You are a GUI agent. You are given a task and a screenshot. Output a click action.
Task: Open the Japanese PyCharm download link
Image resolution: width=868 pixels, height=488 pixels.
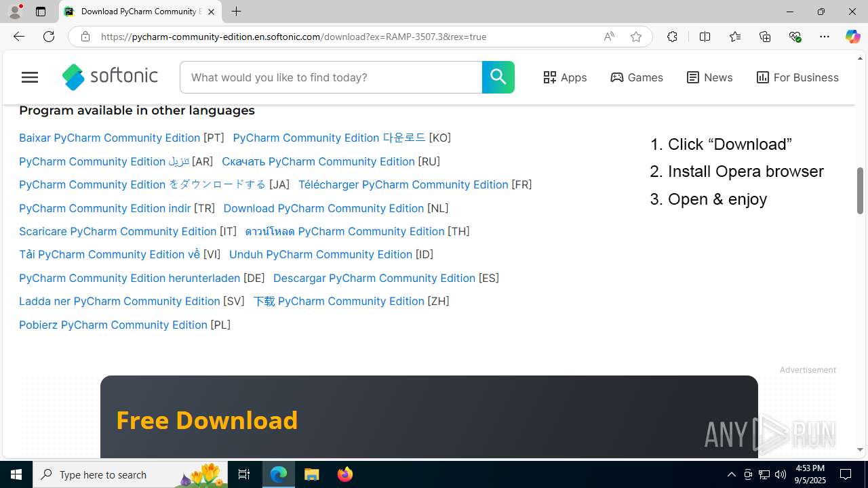pyautogui.click(x=142, y=184)
